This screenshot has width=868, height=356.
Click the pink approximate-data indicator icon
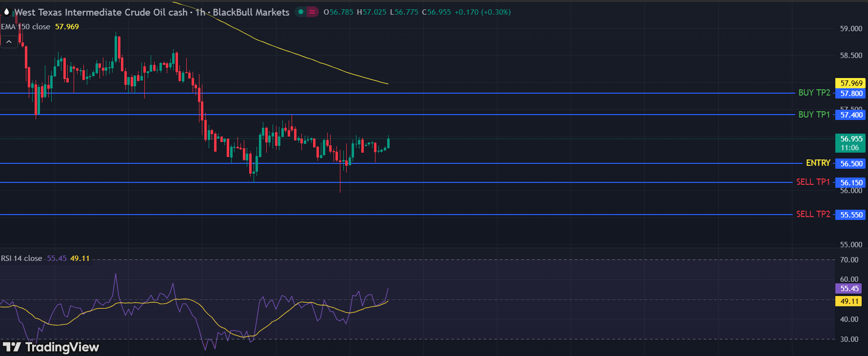click(x=312, y=12)
